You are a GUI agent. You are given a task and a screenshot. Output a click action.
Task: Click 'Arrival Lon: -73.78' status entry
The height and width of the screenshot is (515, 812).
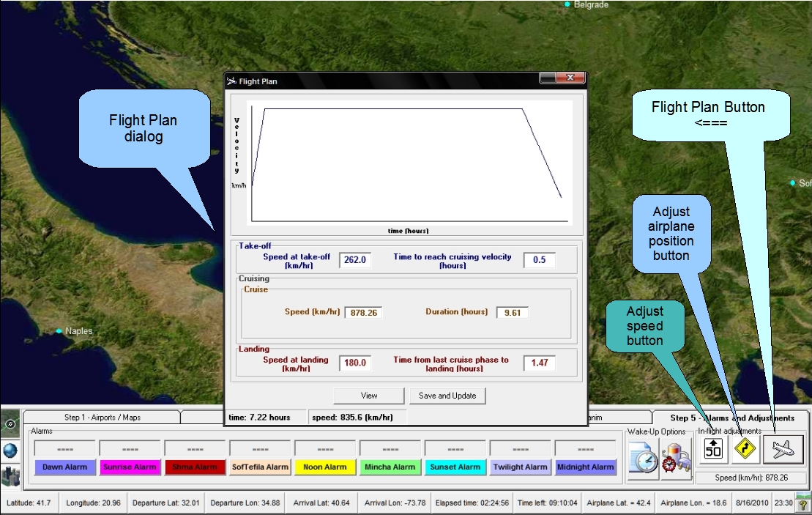click(x=395, y=503)
